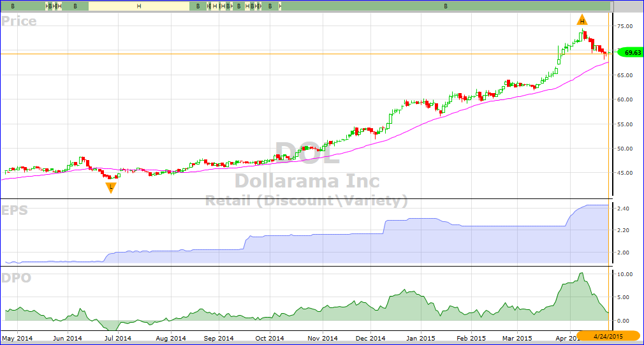This screenshot has width=644, height=345.
Task: Click the Jan 2015 date label
Action: (421, 339)
